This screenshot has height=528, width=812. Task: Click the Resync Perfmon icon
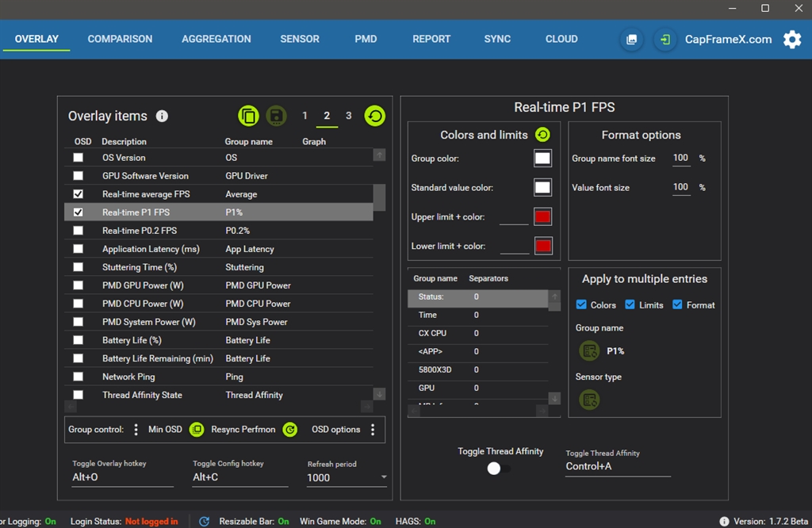tap(290, 430)
